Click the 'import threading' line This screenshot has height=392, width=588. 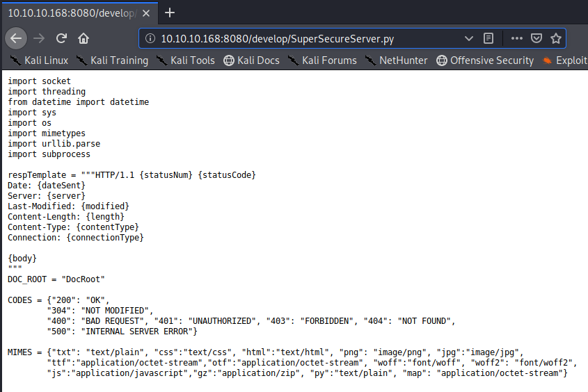47,92
